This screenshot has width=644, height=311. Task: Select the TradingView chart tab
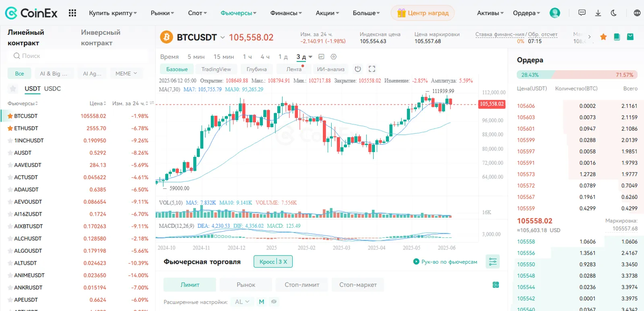pyautogui.click(x=216, y=69)
